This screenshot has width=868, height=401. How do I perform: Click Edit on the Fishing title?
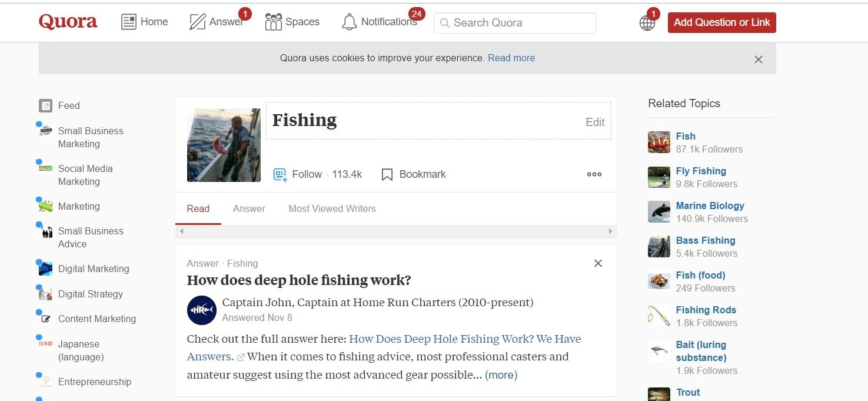click(x=595, y=122)
